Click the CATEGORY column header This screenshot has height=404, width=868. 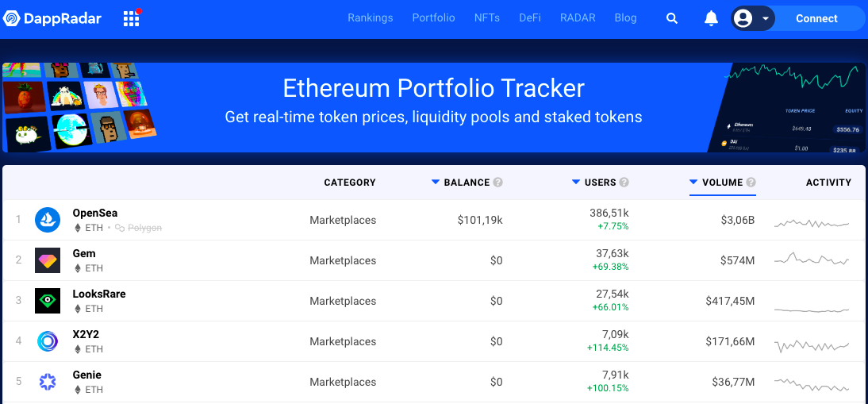[350, 182]
